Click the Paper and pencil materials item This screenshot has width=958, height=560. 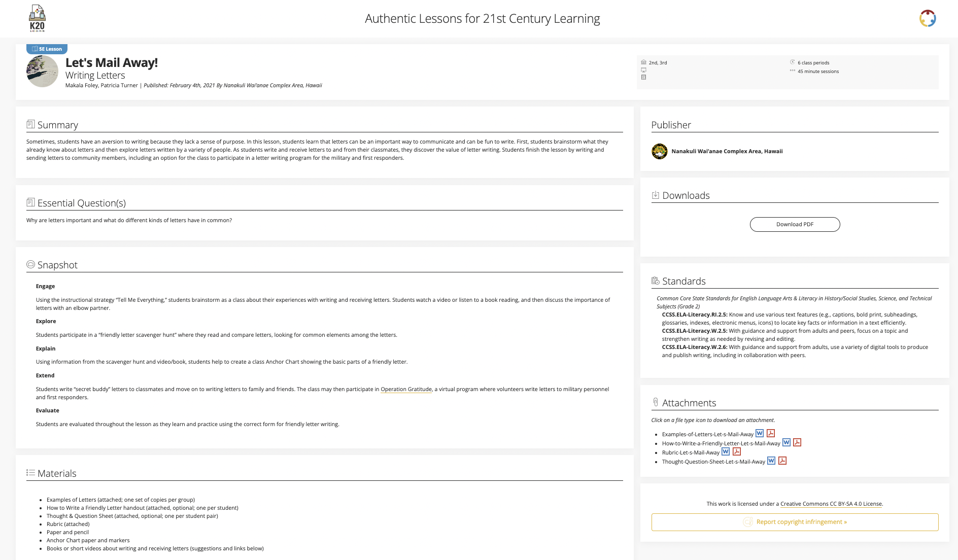[67, 532]
